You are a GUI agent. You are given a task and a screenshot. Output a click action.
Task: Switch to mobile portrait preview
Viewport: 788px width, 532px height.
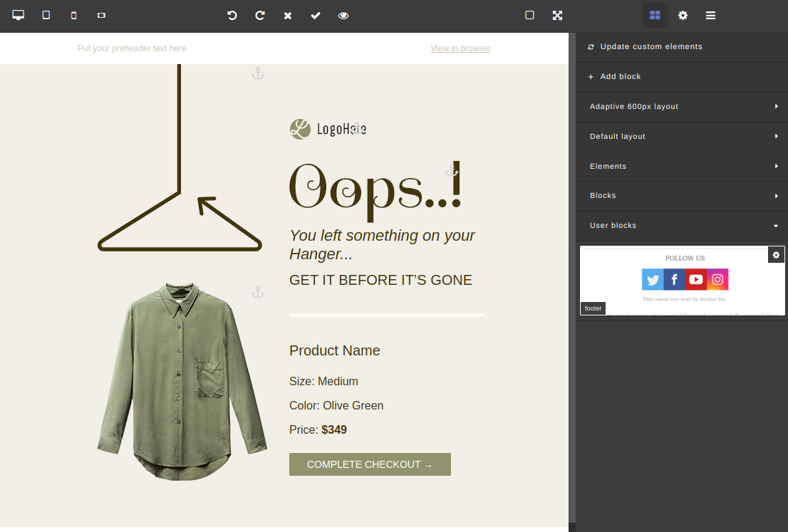coord(74,16)
